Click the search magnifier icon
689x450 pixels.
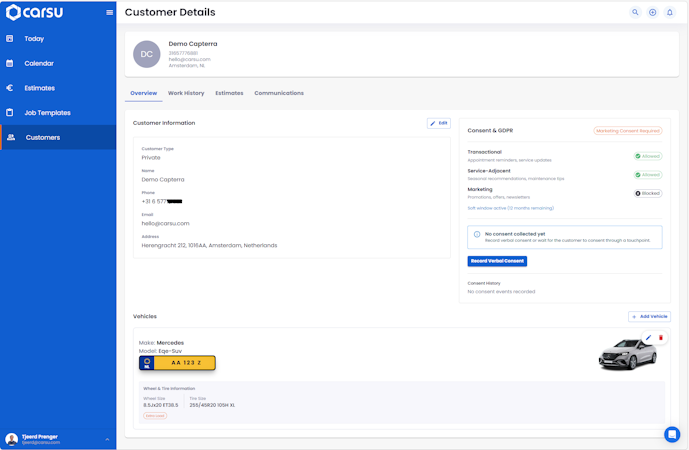click(635, 12)
